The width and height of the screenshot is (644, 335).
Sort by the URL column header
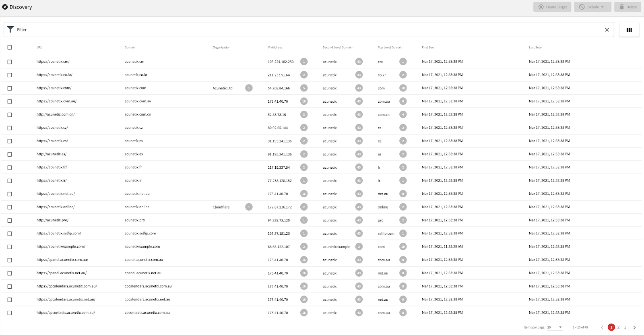point(39,48)
